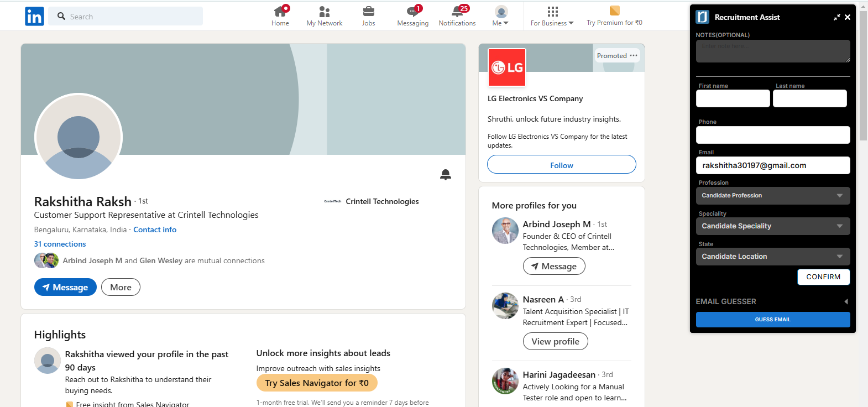This screenshot has width=868, height=407.
Task: Open Promoted ad options ellipsis
Action: [634, 55]
